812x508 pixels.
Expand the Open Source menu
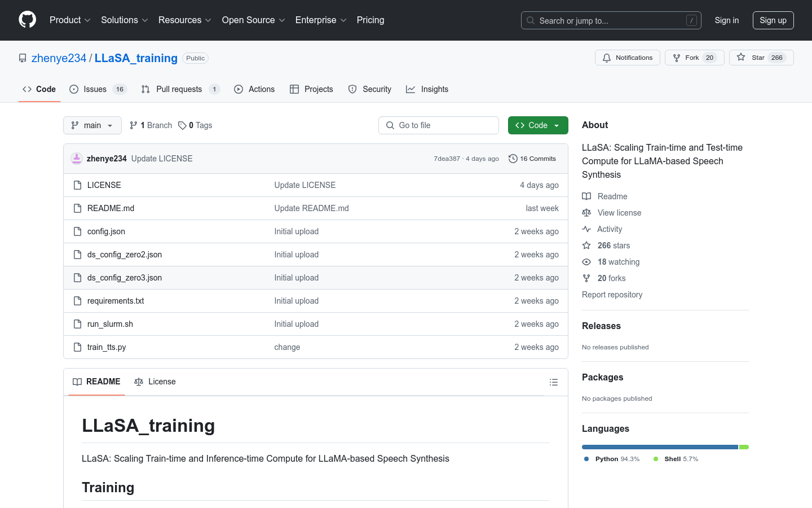point(254,20)
